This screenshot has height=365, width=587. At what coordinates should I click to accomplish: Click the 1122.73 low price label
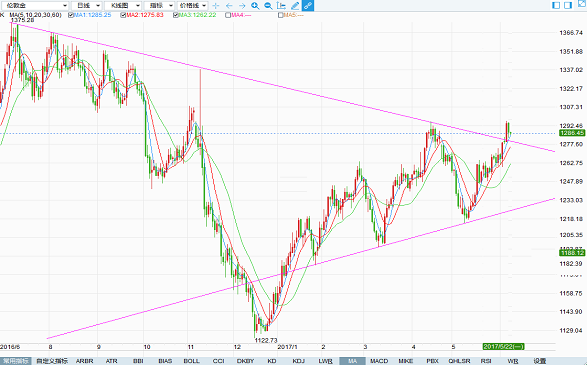click(266, 340)
